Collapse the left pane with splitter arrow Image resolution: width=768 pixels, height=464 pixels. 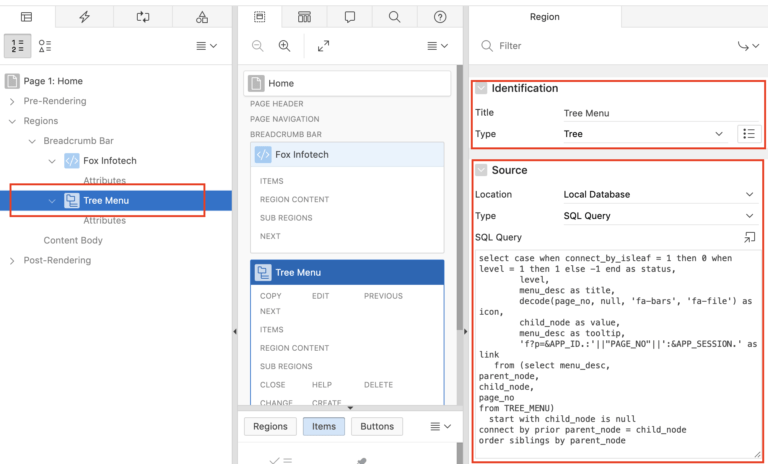point(235,332)
